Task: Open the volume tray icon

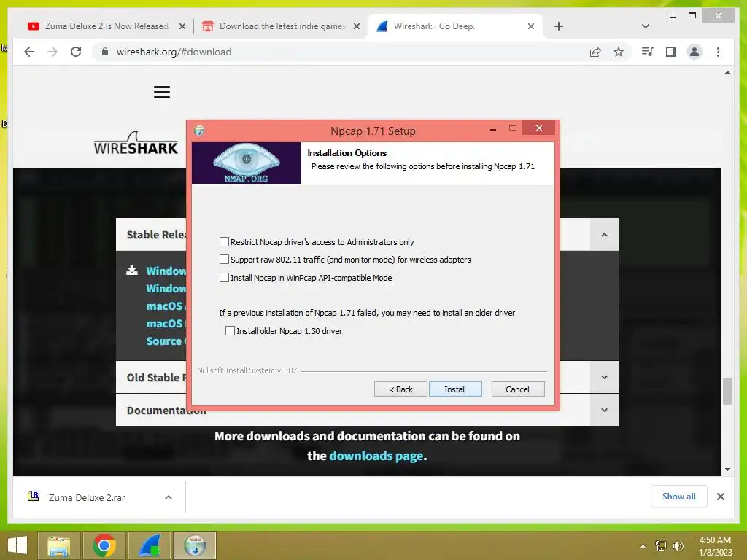Action: (x=678, y=545)
